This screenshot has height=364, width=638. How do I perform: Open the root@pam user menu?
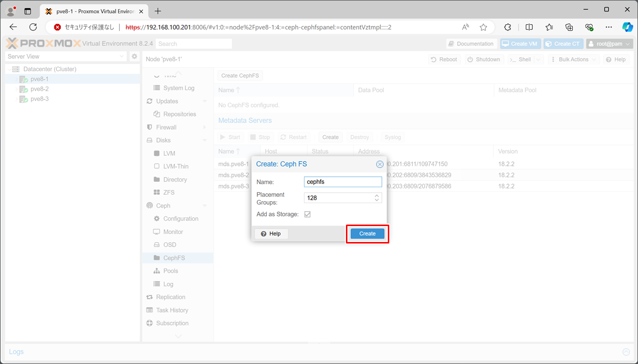tap(609, 44)
